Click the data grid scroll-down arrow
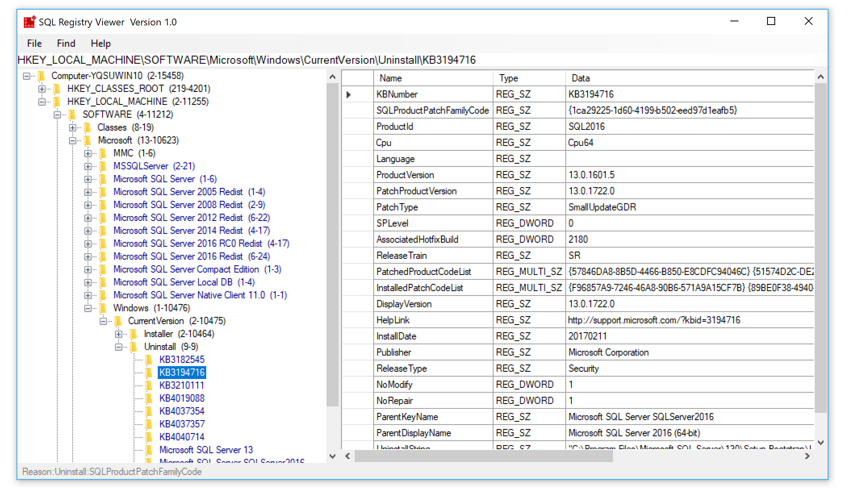The height and width of the screenshot is (504, 847). [x=821, y=442]
